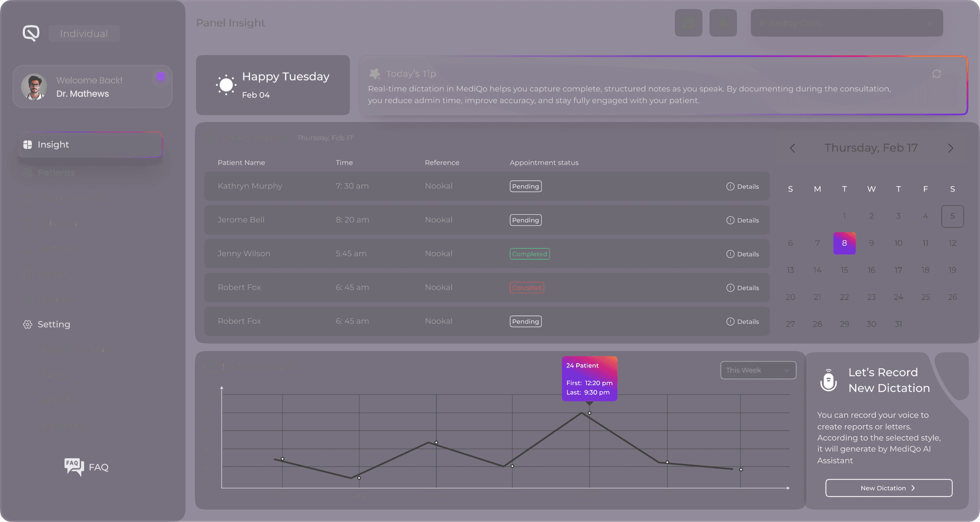Screen dimensions: 980x522
Task: Open the Andray Clinic dropdown
Action: (x=846, y=23)
